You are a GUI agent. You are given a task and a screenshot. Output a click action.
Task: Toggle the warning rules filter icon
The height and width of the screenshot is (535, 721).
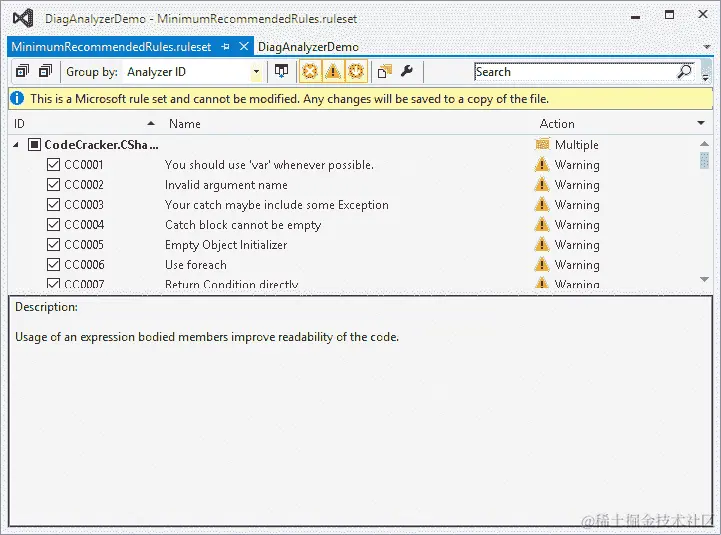click(x=333, y=71)
